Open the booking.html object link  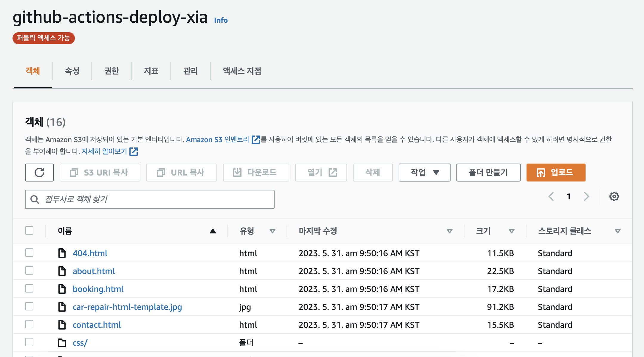click(x=98, y=289)
